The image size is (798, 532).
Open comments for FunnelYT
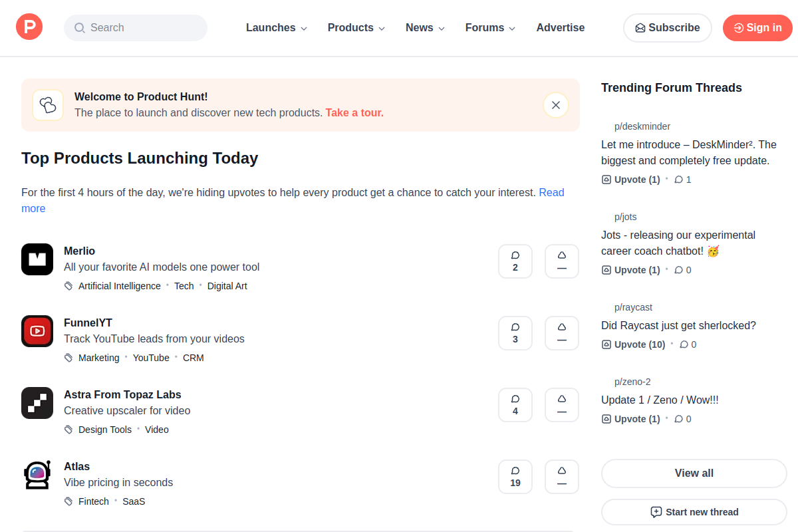pos(515,333)
